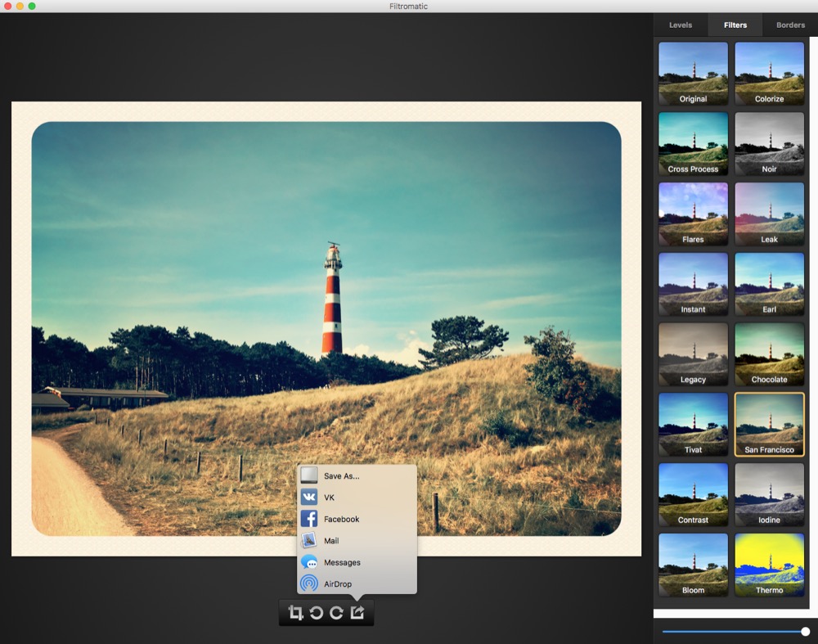Choose Save As from share popup
Viewport: 818px width, 644px height.
click(x=341, y=476)
